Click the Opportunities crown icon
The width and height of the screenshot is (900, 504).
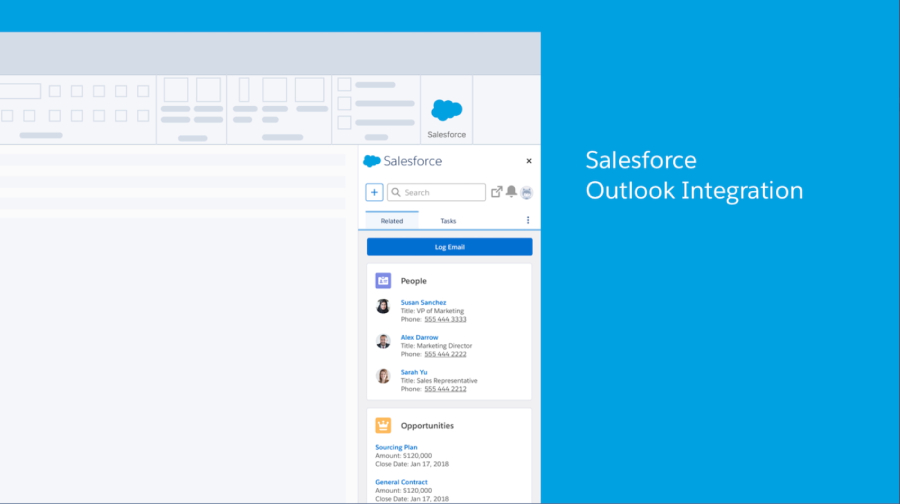tap(383, 425)
